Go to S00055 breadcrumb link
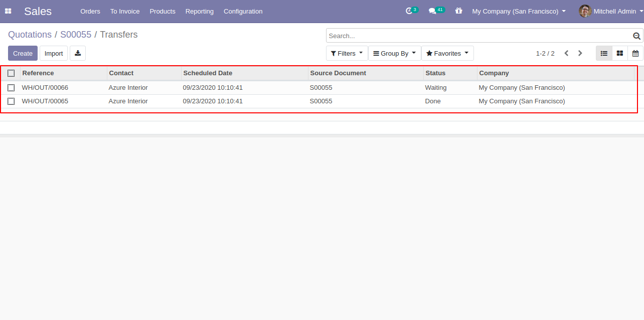 [76, 35]
